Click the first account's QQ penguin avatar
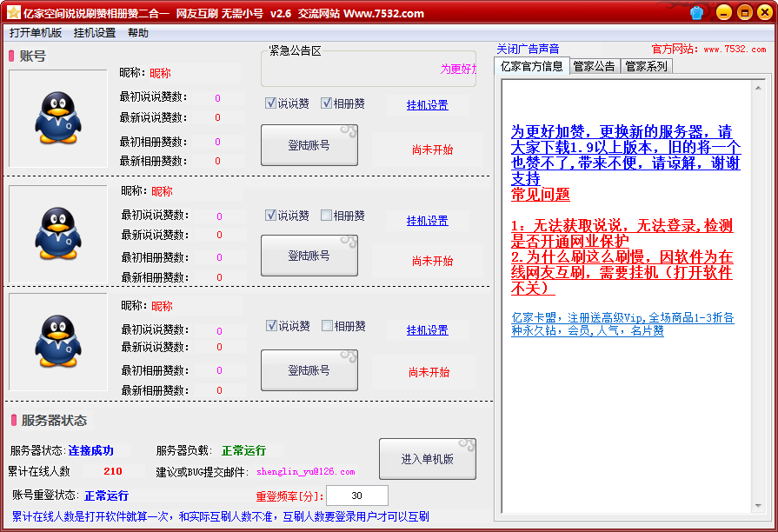Screen dimensions: 778x532 coord(58,118)
